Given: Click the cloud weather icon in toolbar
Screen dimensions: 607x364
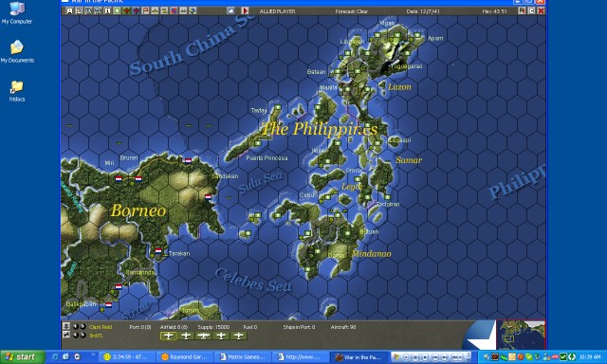Looking at the screenshot, I should point(231,10).
